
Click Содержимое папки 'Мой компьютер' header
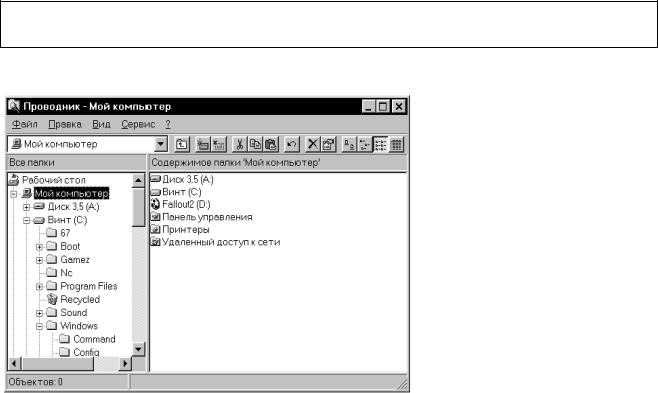(278, 163)
